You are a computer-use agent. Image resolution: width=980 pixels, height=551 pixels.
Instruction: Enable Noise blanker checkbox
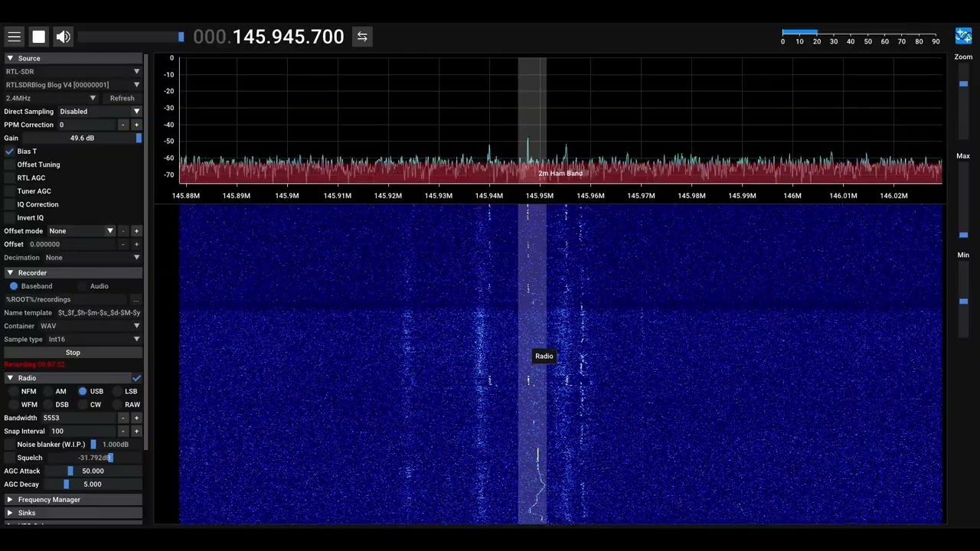coord(10,445)
